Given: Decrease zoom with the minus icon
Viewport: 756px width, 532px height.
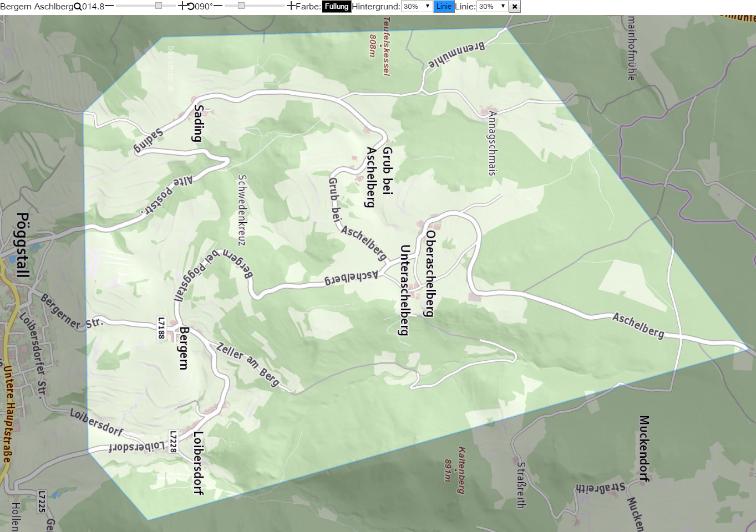Looking at the screenshot, I should (109, 6).
